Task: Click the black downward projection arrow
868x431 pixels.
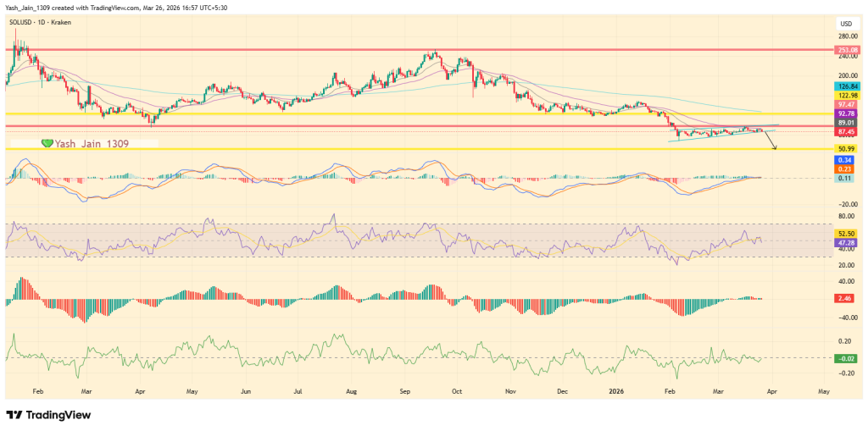Action: (x=771, y=141)
